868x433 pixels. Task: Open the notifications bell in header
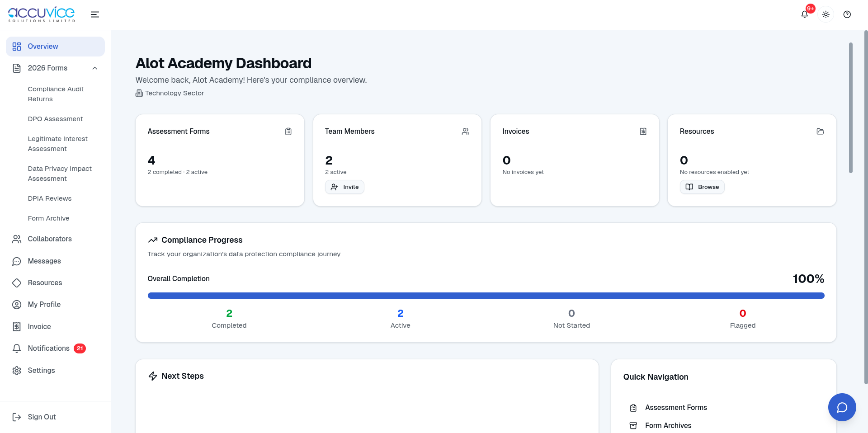click(804, 14)
